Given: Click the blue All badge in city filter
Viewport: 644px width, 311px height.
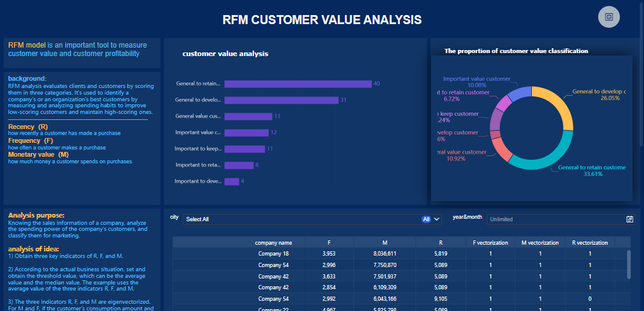Looking at the screenshot, I should coord(426,219).
